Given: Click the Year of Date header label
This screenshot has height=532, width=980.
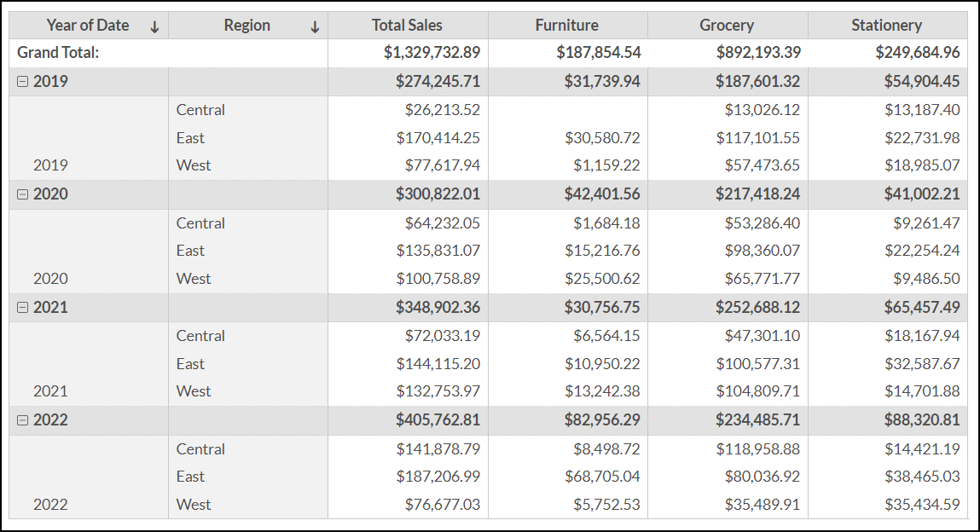Looking at the screenshot, I should click(88, 26).
